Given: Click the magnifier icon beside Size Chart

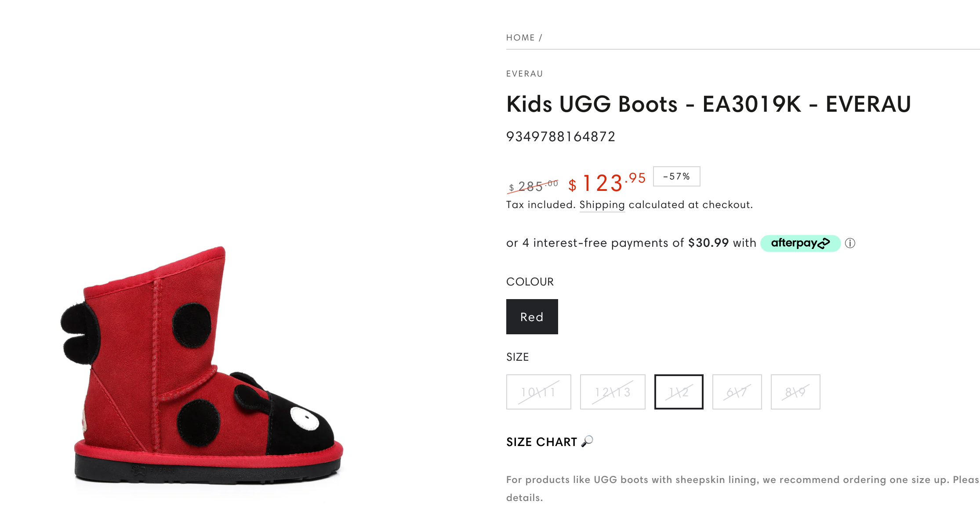Looking at the screenshot, I should click(x=587, y=441).
